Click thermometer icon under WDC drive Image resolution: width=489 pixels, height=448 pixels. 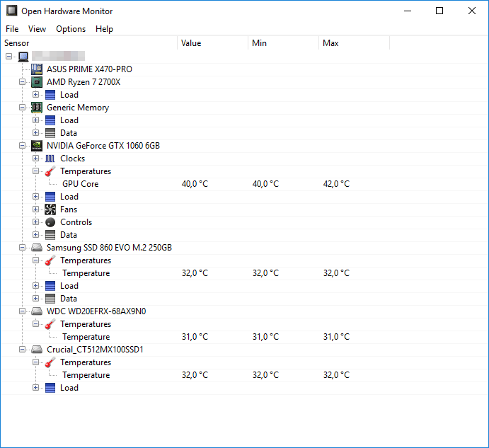click(50, 324)
